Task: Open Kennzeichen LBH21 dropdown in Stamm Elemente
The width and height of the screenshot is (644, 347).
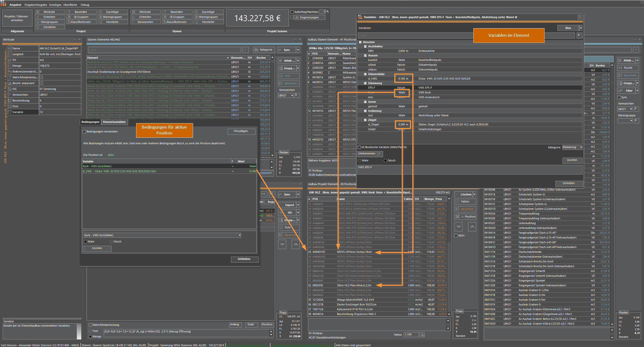Action: point(286,95)
